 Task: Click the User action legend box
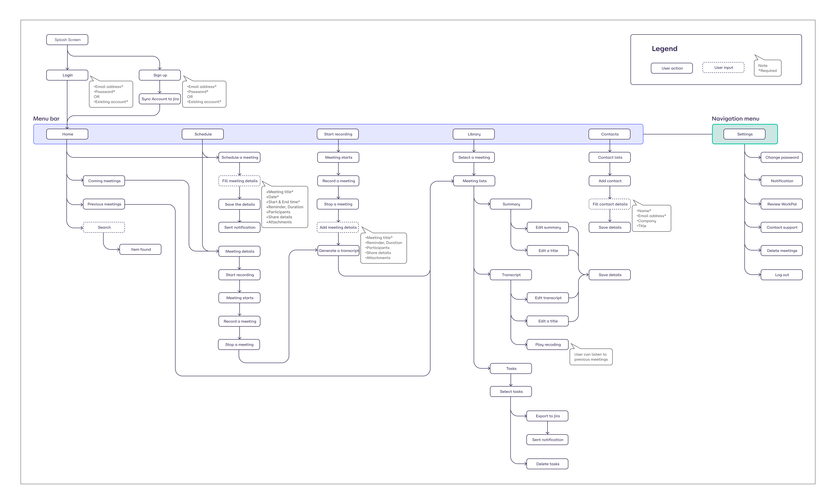(672, 68)
